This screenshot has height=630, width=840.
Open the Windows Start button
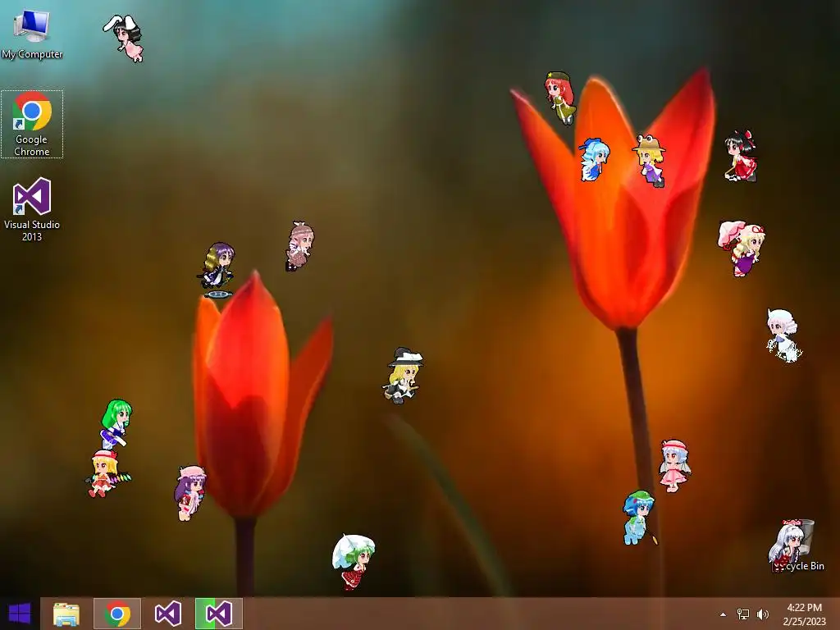coord(20,614)
